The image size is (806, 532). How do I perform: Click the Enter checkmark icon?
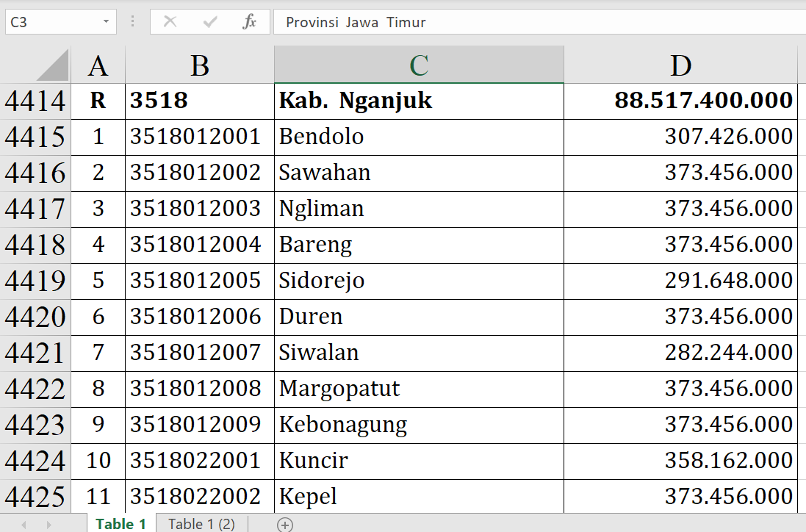(x=210, y=22)
